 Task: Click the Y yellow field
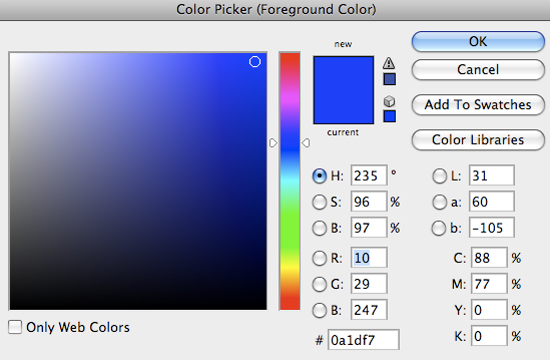(489, 310)
